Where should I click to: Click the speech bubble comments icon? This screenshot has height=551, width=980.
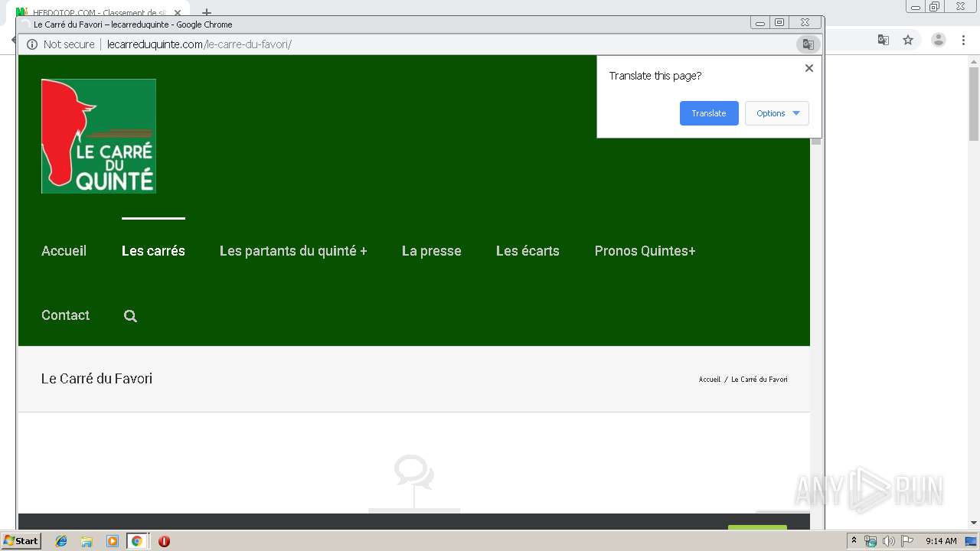point(414,471)
